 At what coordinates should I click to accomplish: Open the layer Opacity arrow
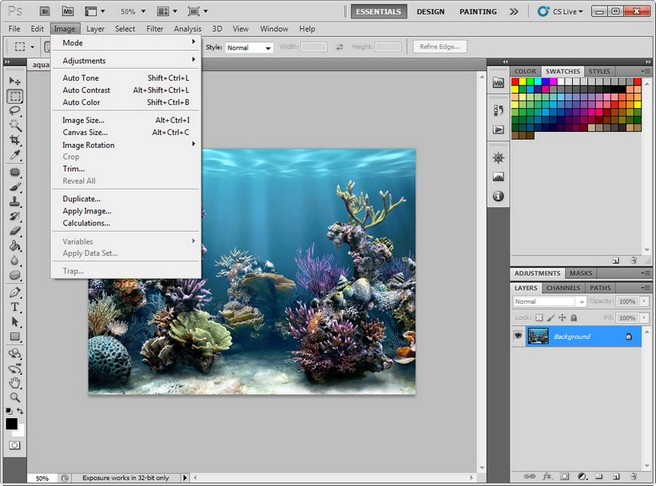click(644, 301)
